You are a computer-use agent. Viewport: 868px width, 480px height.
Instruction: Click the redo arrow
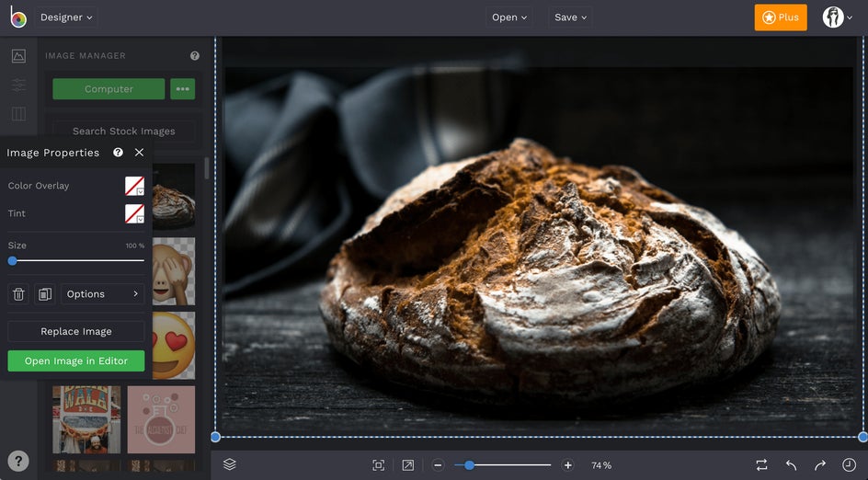coord(819,465)
